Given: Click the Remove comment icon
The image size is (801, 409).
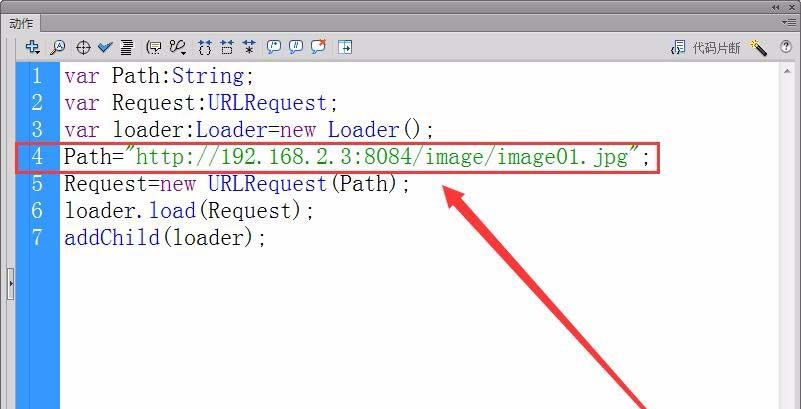Looking at the screenshot, I should click(318, 47).
